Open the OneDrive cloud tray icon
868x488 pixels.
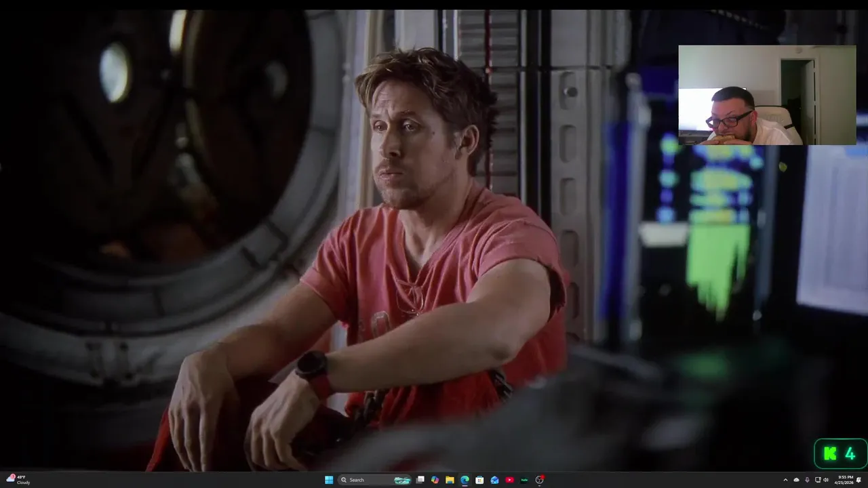(797, 480)
